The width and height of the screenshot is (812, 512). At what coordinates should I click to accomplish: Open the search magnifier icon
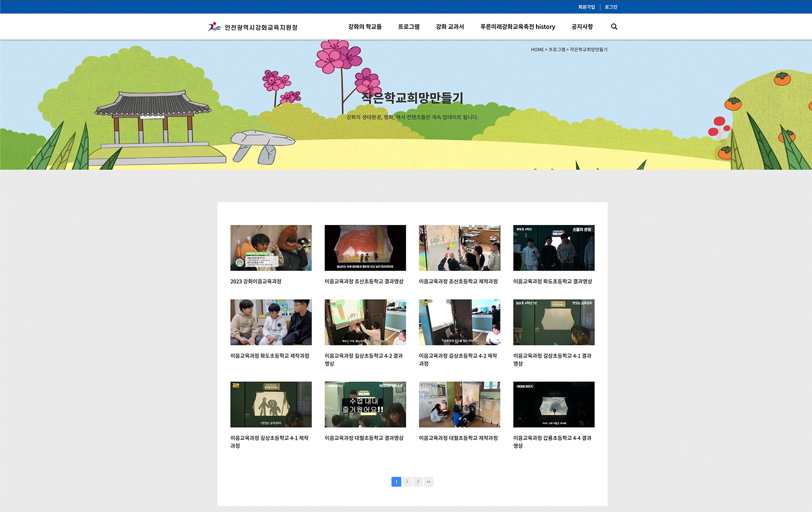(x=614, y=27)
